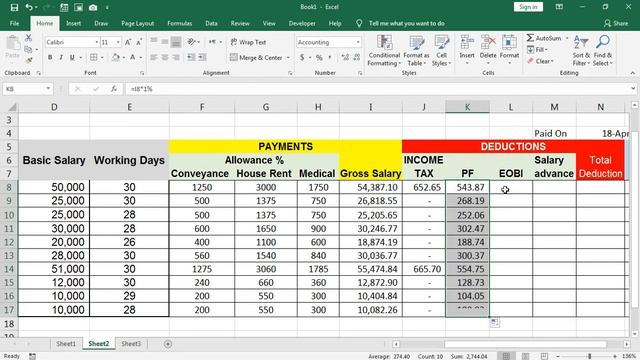This screenshot has width=640, height=360.
Task: Switch to Page Break Preview in status bar
Action: tap(544, 356)
